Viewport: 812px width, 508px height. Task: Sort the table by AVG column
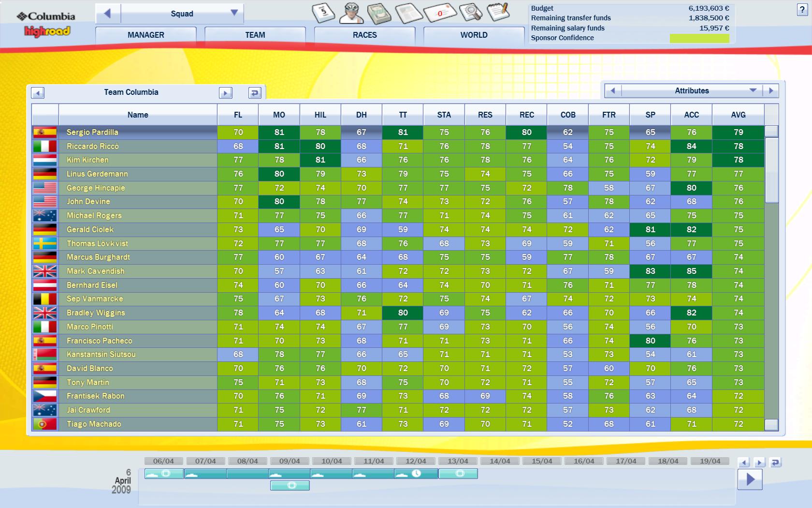point(738,115)
